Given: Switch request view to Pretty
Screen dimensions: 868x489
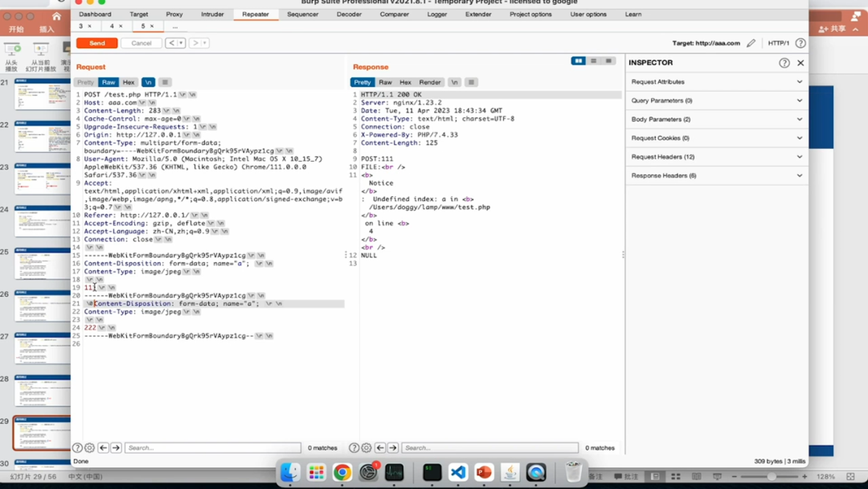Looking at the screenshot, I should pyautogui.click(x=85, y=82).
